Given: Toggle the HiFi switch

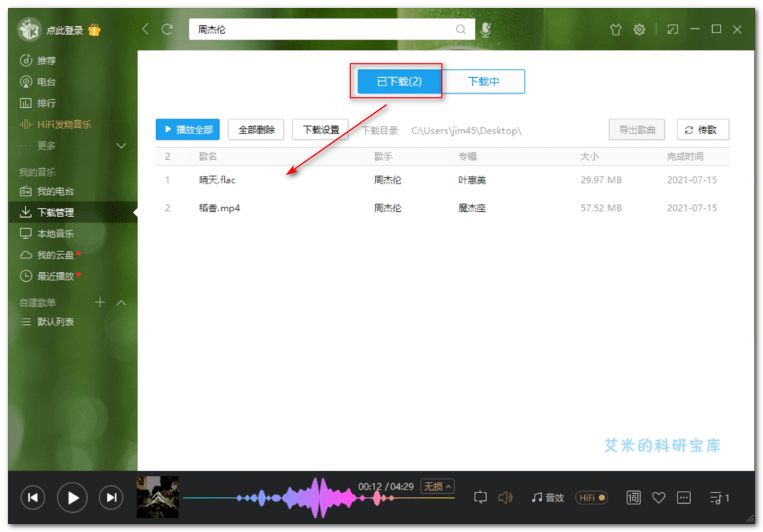Looking at the screenshot, I should [x=591, y=497].
